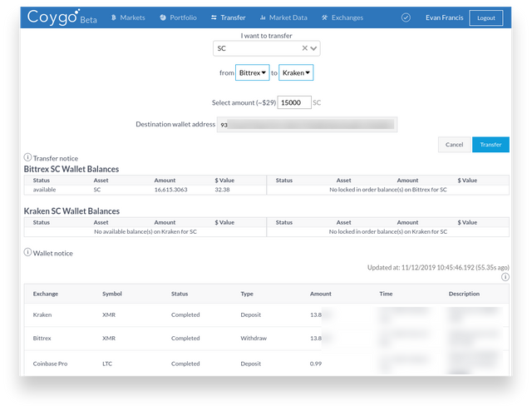Click the 0.99 amount in LTC row
Screen dimensions: 532x416
coord(316,364)
